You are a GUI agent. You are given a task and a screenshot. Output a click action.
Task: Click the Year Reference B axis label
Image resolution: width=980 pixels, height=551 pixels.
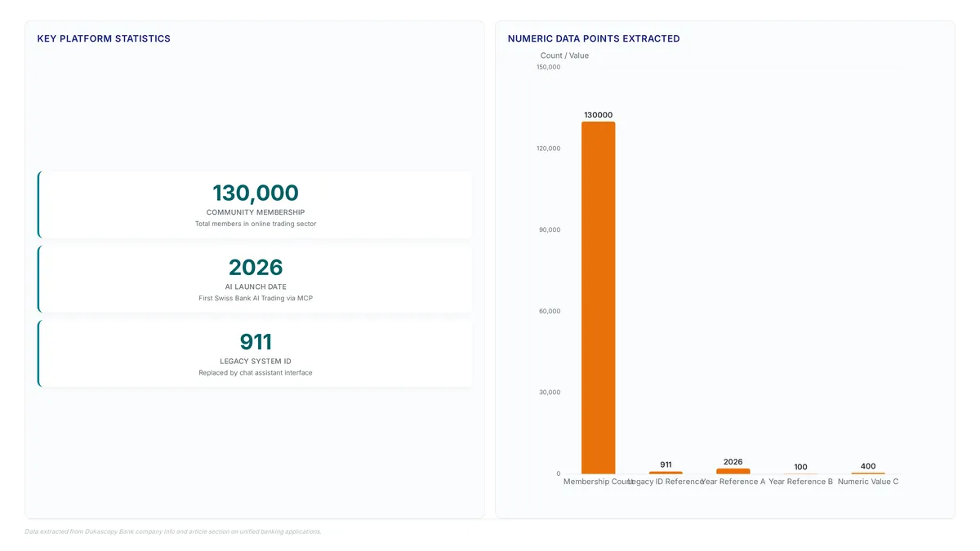point(800,482)
